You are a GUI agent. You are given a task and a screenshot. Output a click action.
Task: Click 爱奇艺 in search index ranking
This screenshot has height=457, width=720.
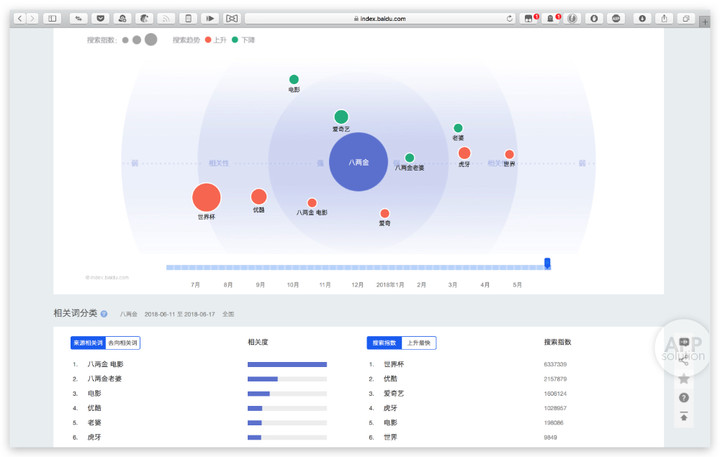click(x=394, y=394)
